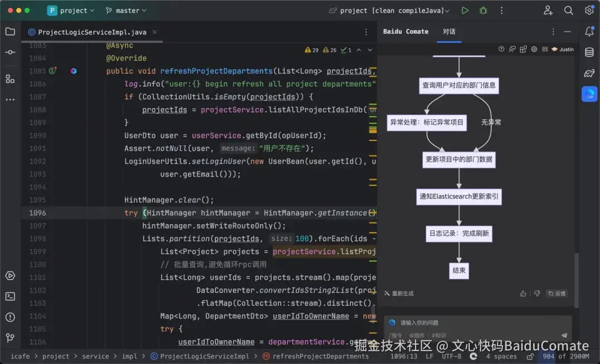
Task: Open the Notifications bell
Action: [589, 32]
